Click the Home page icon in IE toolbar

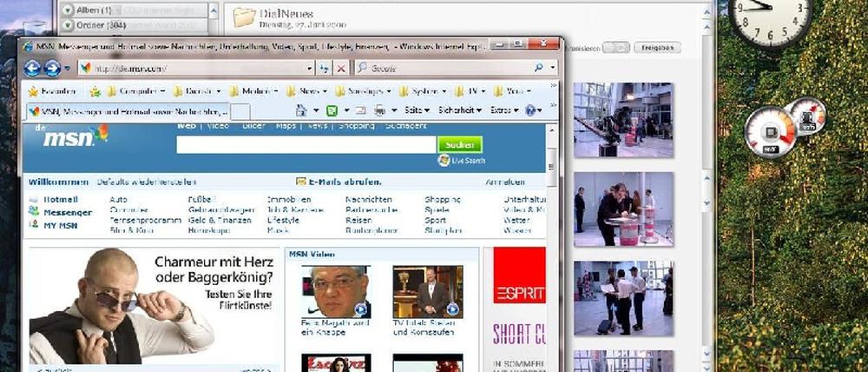(x=301, y=110)
